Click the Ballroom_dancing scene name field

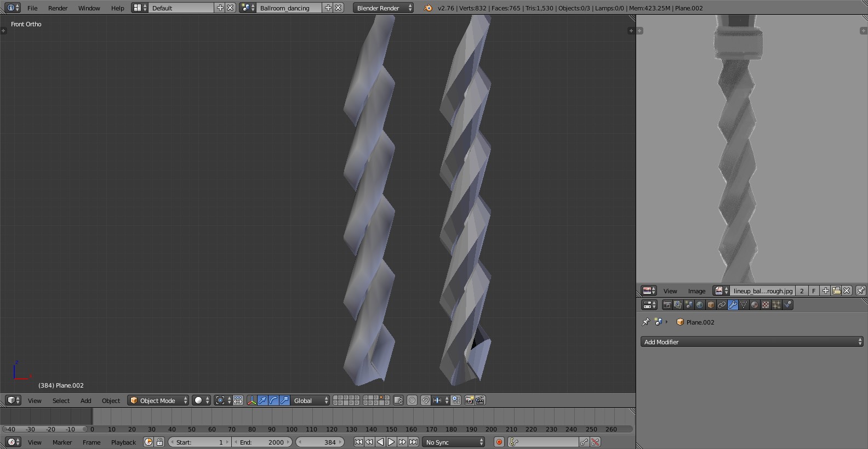289,8
